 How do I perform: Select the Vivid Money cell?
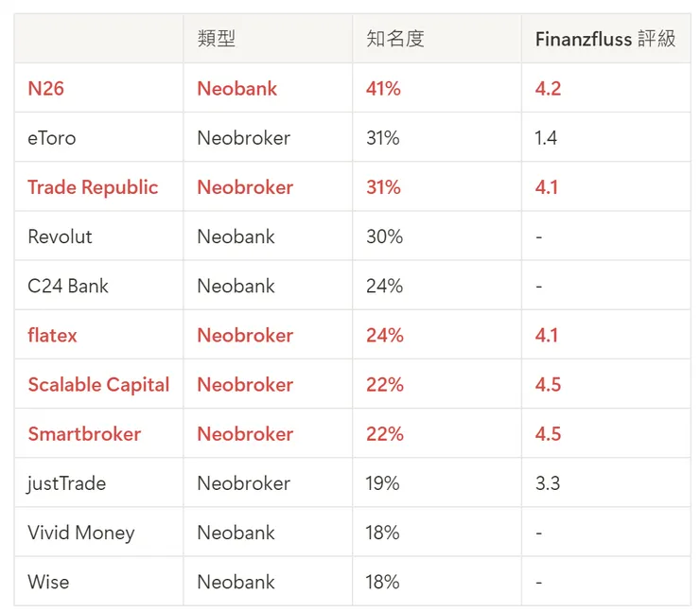(81, 533)
